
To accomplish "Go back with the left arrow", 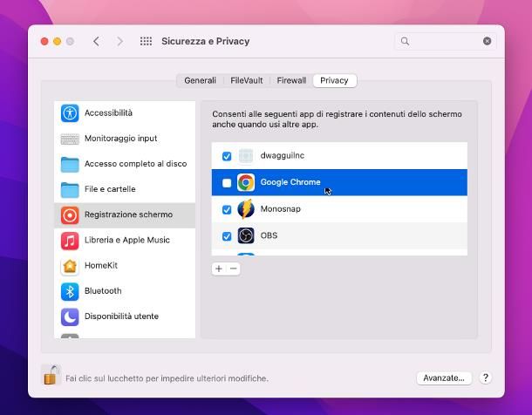I will click(96, 41).
